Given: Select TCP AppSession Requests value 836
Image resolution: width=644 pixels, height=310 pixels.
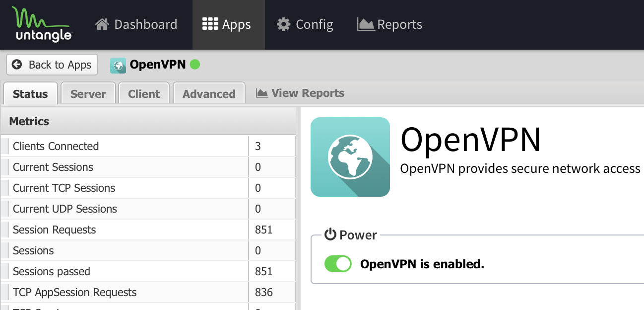Looking at the screenshot, I should point(264,292).
